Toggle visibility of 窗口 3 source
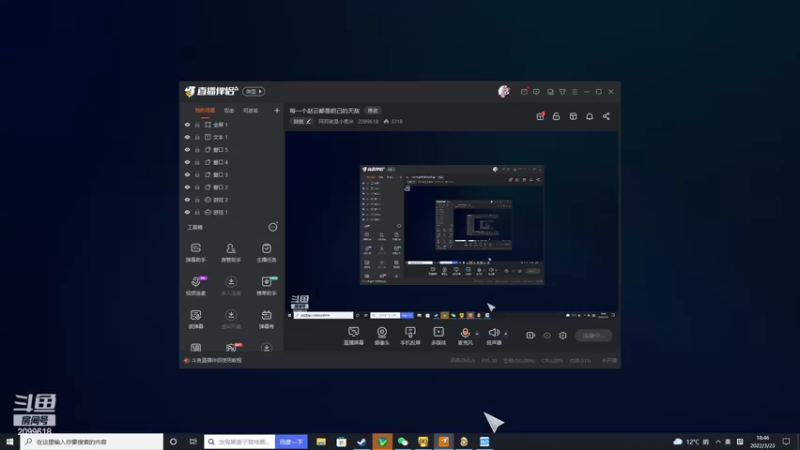Viewport: 800px width, 450px height. click(x=187, y=174)
